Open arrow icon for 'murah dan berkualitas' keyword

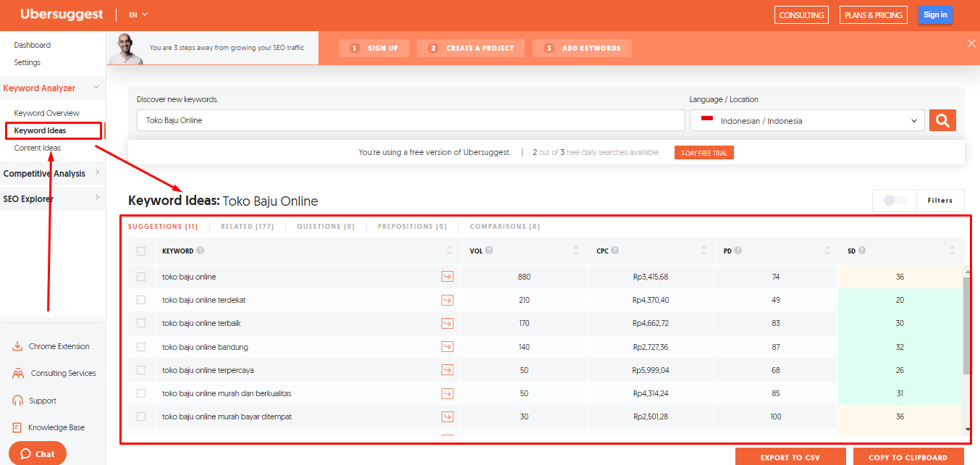[447, 393]
